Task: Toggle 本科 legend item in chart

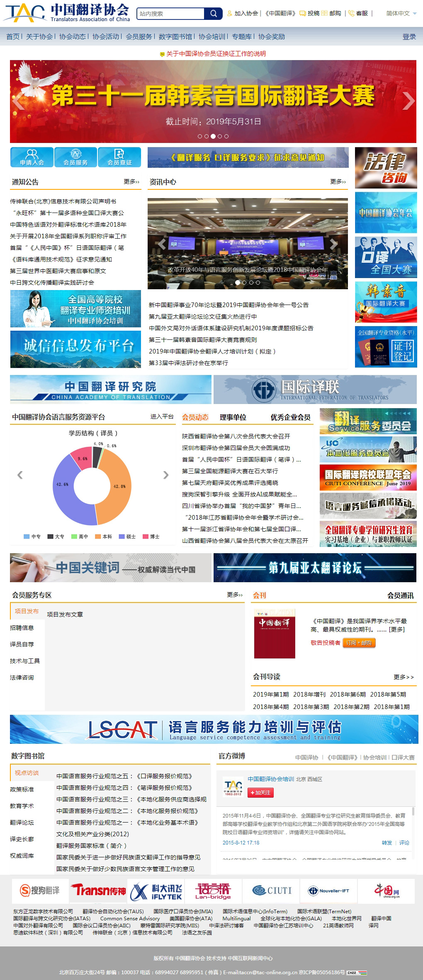Action: pyautogui.click(x=104, y=537)
